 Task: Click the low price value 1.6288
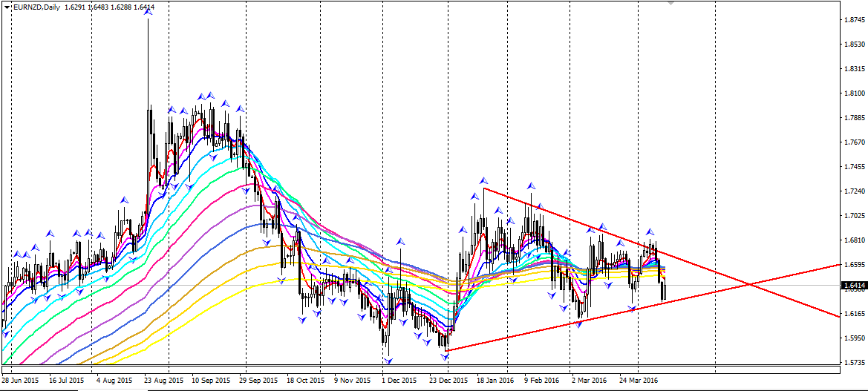[x=121, y=7]
